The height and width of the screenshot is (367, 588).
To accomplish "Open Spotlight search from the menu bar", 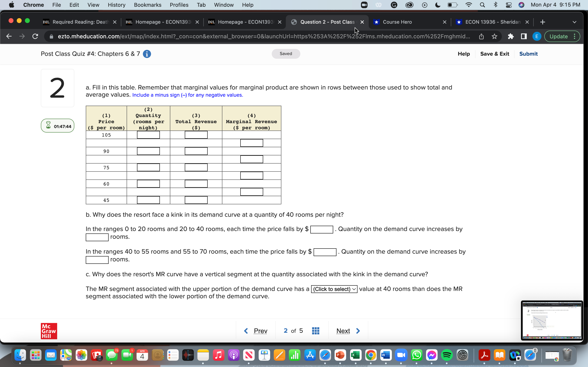I will click(x=483, y=5).
